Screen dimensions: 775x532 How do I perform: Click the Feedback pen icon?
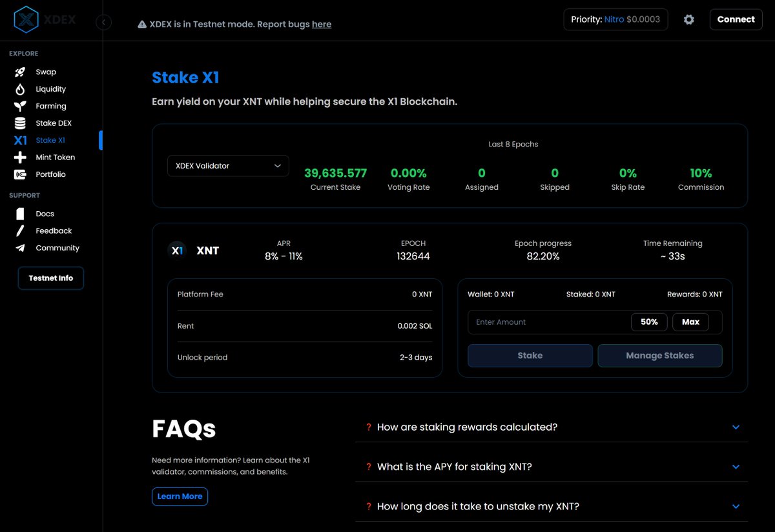(21, 230)
